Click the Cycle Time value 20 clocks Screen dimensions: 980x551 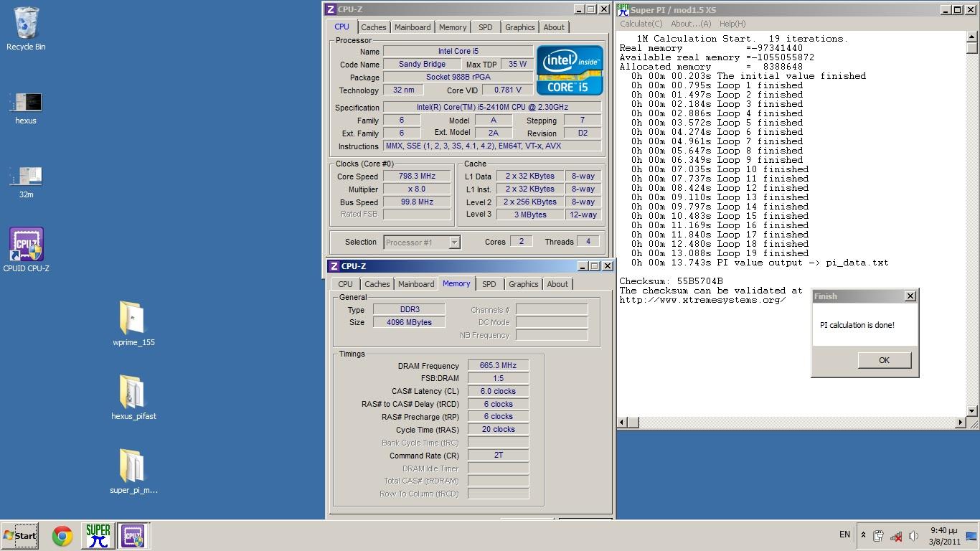498,429
